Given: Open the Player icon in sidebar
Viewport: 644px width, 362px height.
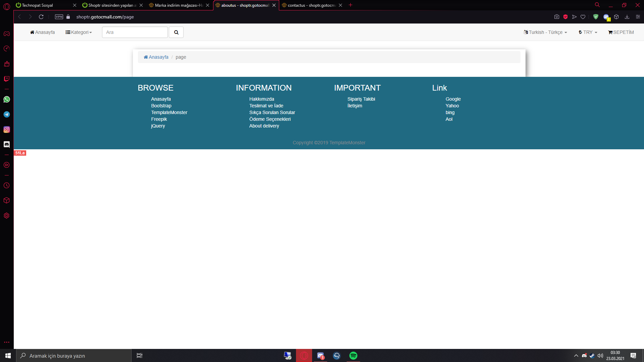Looking at the screenshot, I should (x=7, y=165).
